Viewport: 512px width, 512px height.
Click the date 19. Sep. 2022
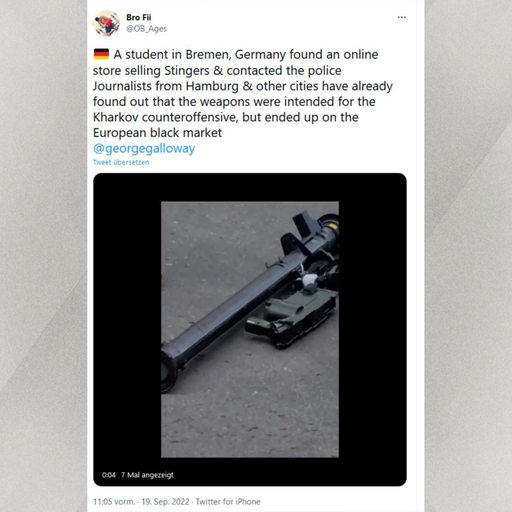point(165,502)
